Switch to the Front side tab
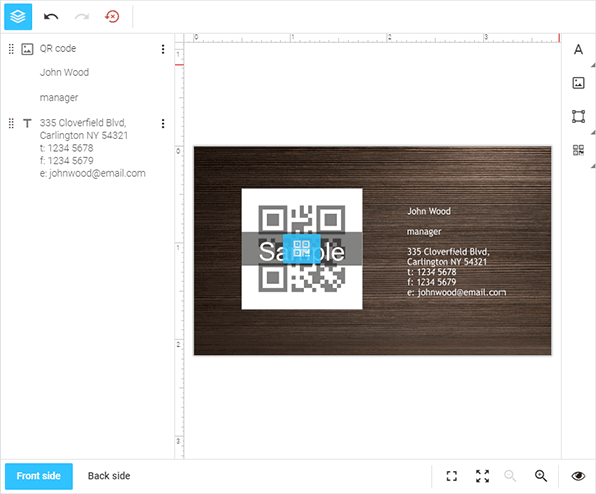The width and height of the screenshot is (596, 494). tap(39, 476)
